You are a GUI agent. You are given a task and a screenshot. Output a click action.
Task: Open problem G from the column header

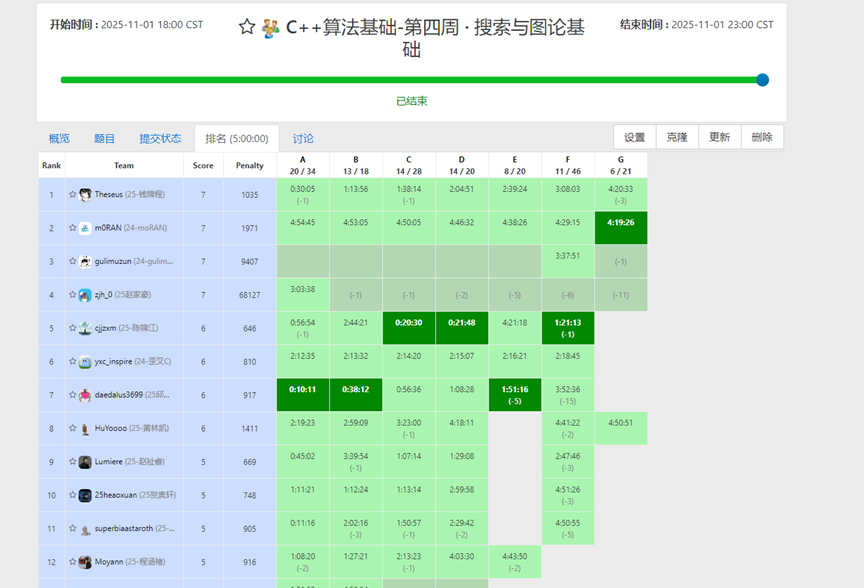pyautogui.click(x=620, y=165)
